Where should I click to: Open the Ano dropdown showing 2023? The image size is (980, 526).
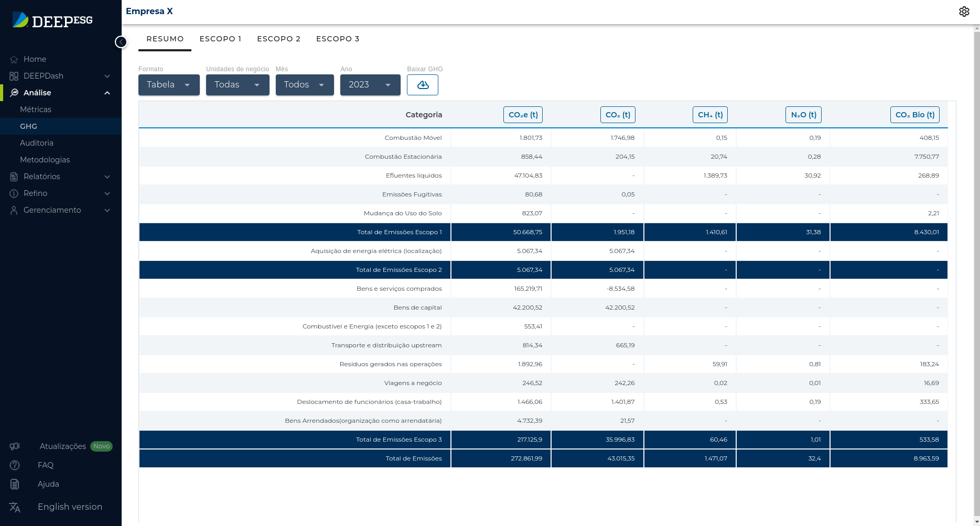click(370, 85)
